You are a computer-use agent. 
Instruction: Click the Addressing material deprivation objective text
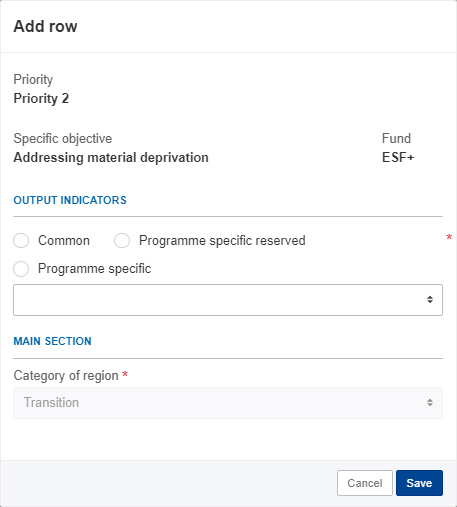coord(111,157)
